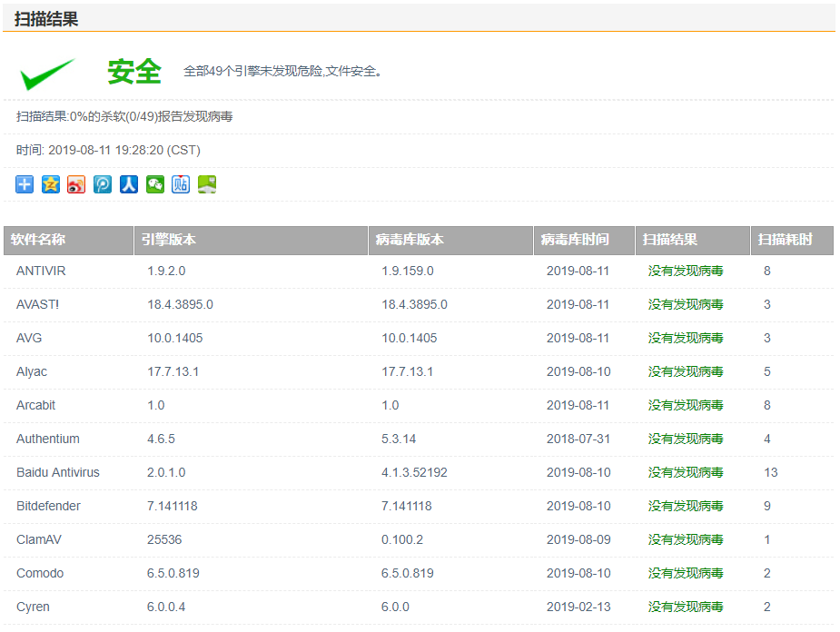Click ANTIVIR virus database version 1.9.159.0
This screenshot has width=840, height=632.
point(407,271)
